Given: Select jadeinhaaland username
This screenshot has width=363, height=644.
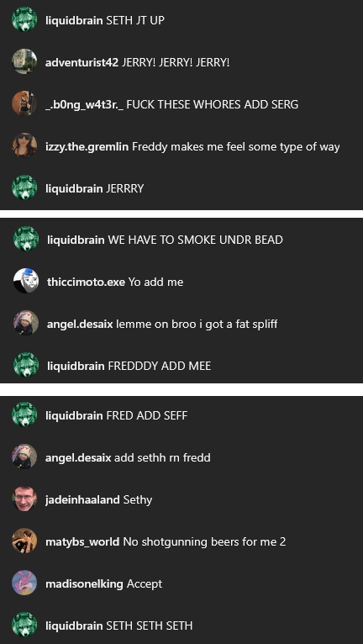Looking at the screenshot, I should (x=82, y=500).
